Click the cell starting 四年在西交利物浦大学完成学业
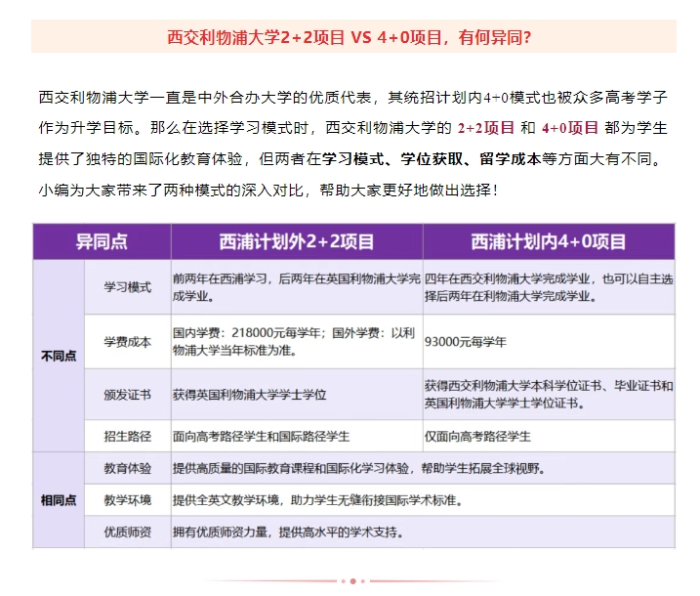Viewport: 700px width, 596px height. click(x=549, y=287)
